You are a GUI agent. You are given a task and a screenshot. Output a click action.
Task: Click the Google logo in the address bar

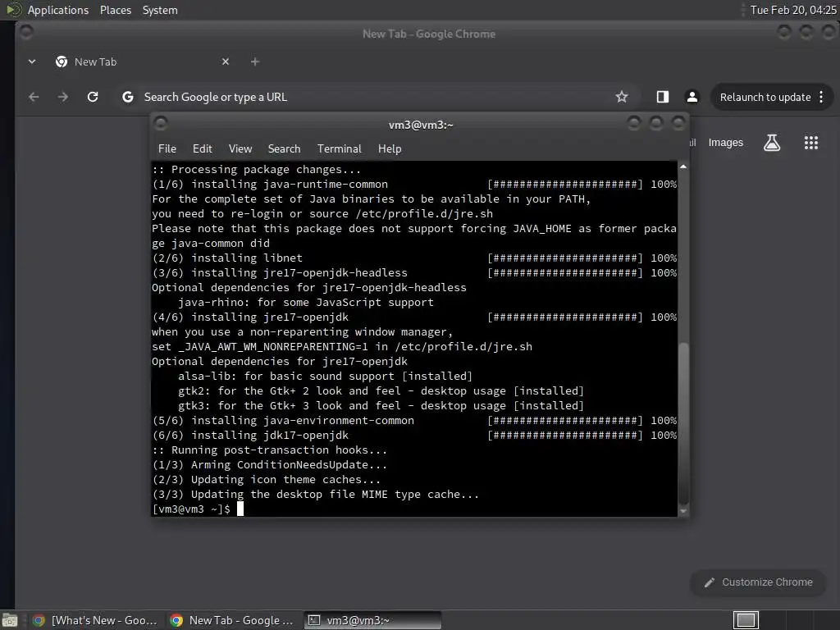coord(127,97)
